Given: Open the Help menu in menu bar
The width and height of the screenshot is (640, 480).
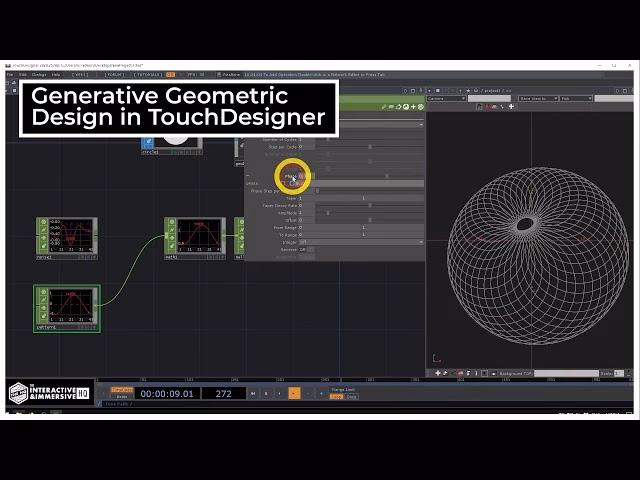Looking at the screenshot, I should [56, 74].
